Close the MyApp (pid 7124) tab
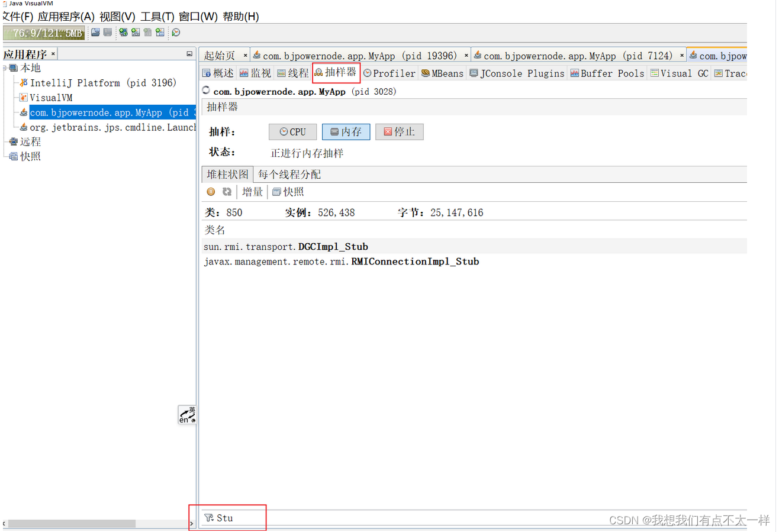 click(682, 56)
